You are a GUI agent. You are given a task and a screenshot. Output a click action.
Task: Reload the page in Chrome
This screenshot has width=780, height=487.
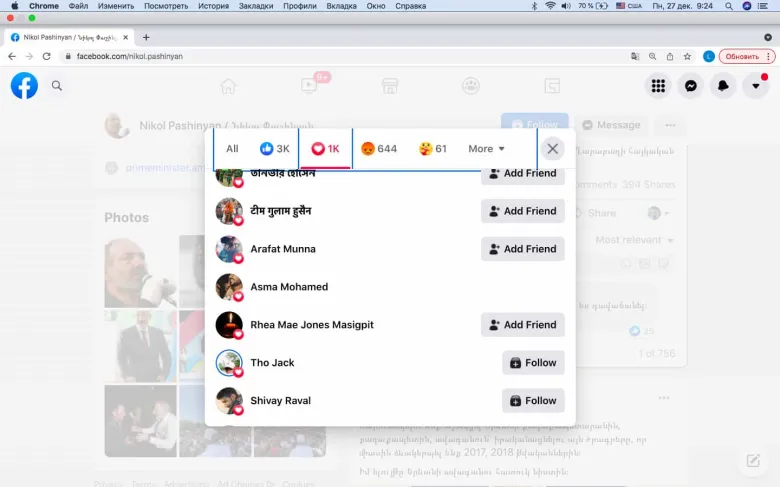coord(44,56)
